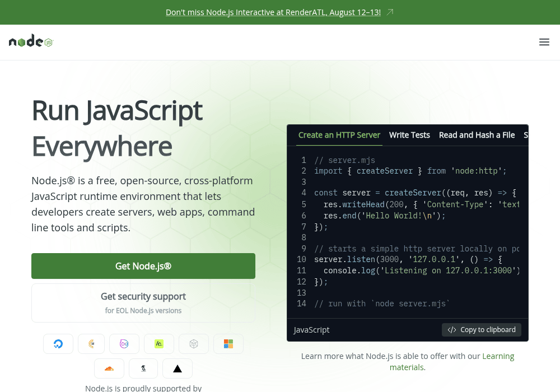Click the "// run with `node server.mjs`" comment
Viewport: 560px width, 392px height.
382,304
